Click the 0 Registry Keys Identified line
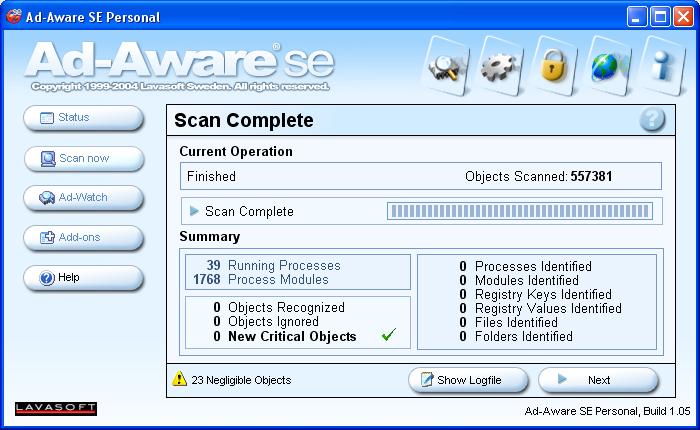The height and width of the screenshot is (430, 700). tap(535, 294)
